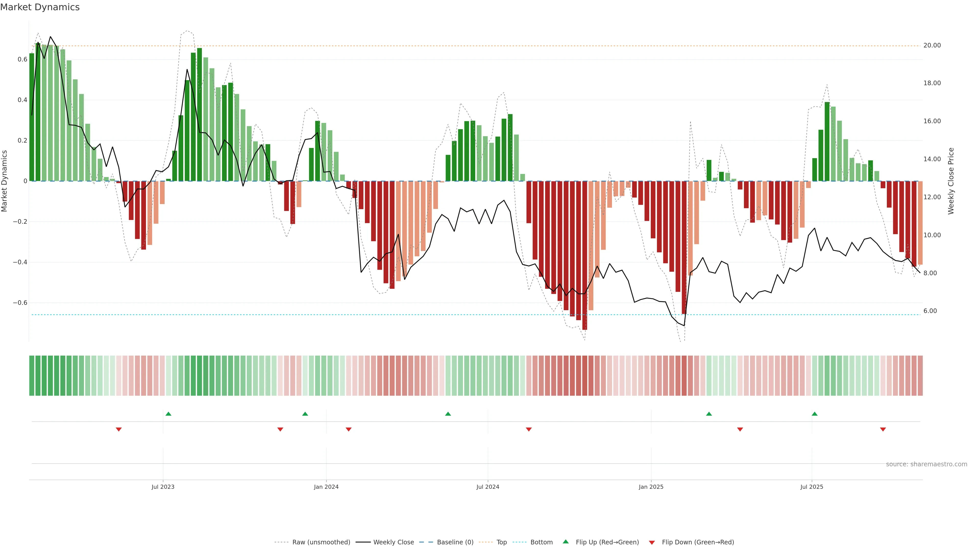This screenshot has height=551, width=980.
Task: Click the green flip-up marker just after Jul 2025
Action: (x=815, y=414)
